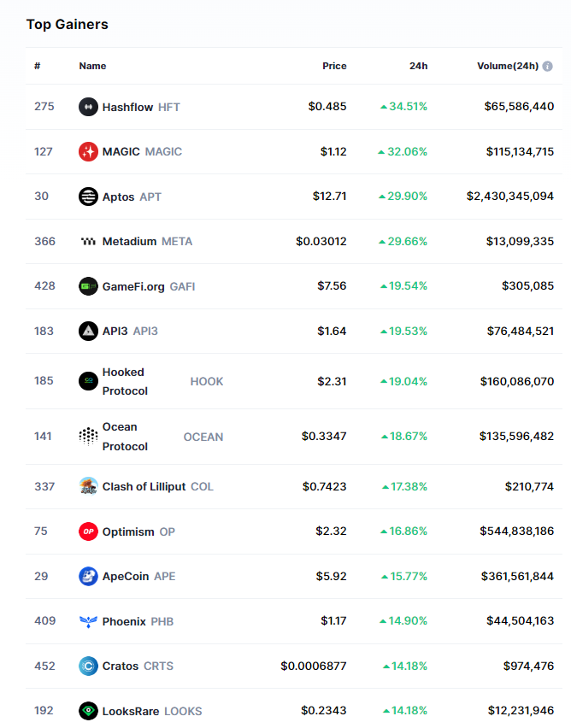Click the Aptos striped circle logo
Screen dimensions: 571x728
pyautogui.click(x=88, y=197)
